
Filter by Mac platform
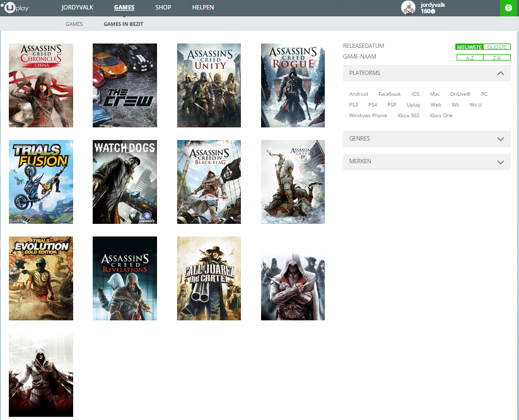[434, 94]
